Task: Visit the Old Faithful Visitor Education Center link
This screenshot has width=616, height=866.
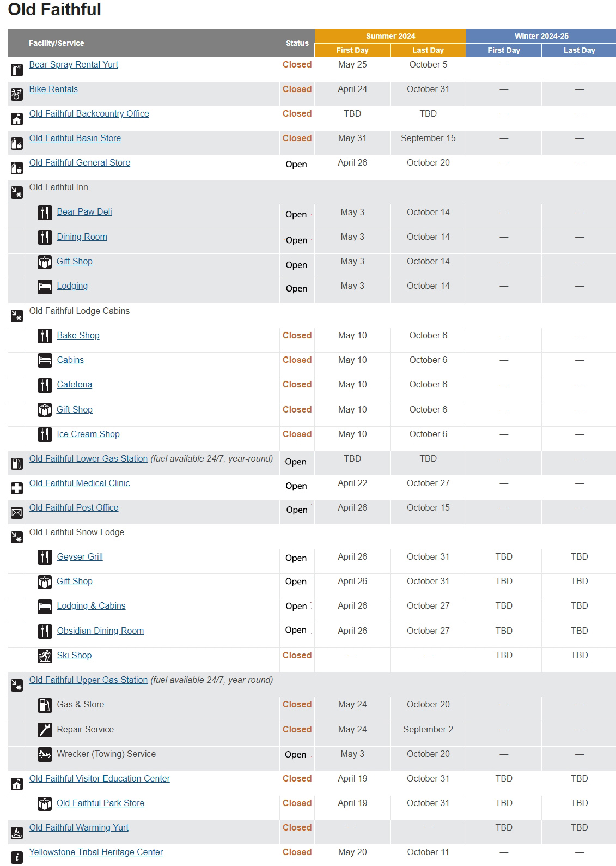Action: pyautogui.click(x=99, y=778)
